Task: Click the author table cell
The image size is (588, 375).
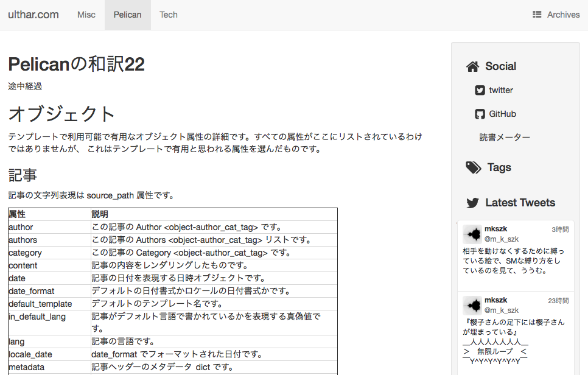Action: [x=49, y=227]
